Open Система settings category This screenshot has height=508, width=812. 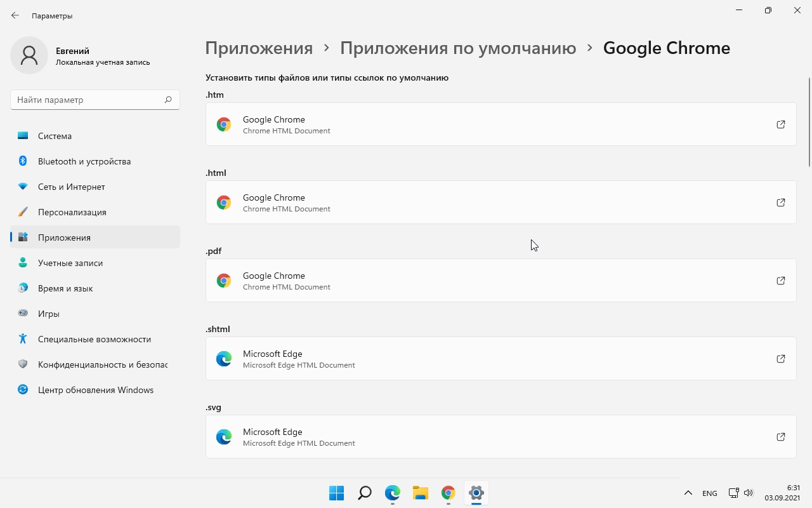click(x=95, y=136)
